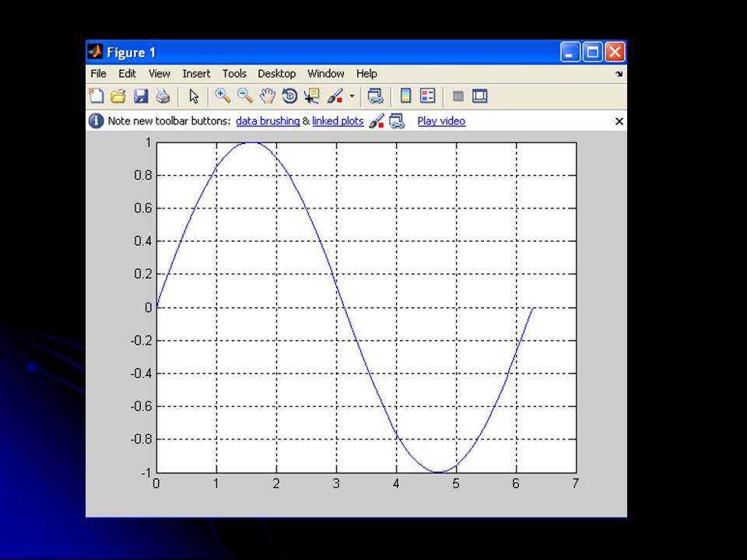Dock the figure using the menu bar arrow
Screen dimensions: 747x560
(x=619, y=74)
